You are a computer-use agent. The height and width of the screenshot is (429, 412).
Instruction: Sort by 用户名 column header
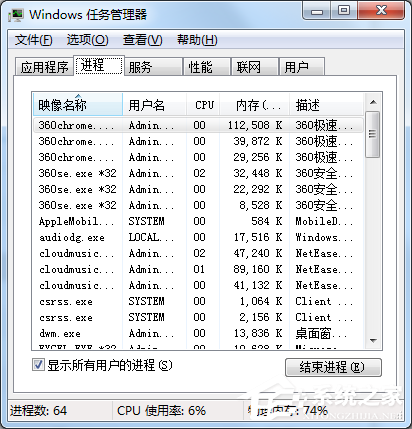tap(155, 105)
